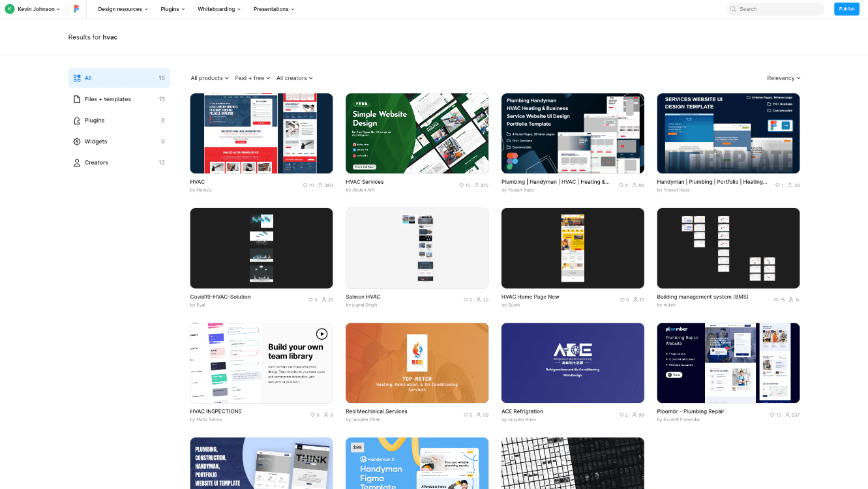This screenshot has height=489, width=868.
Task: Open the Presentations dropdown
Action: click(274, 9)
